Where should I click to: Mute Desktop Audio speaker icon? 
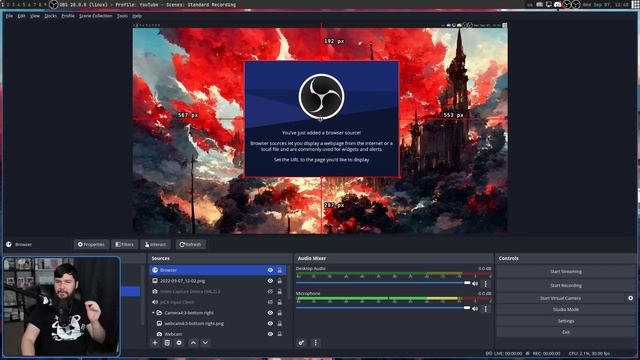[475, 284]
